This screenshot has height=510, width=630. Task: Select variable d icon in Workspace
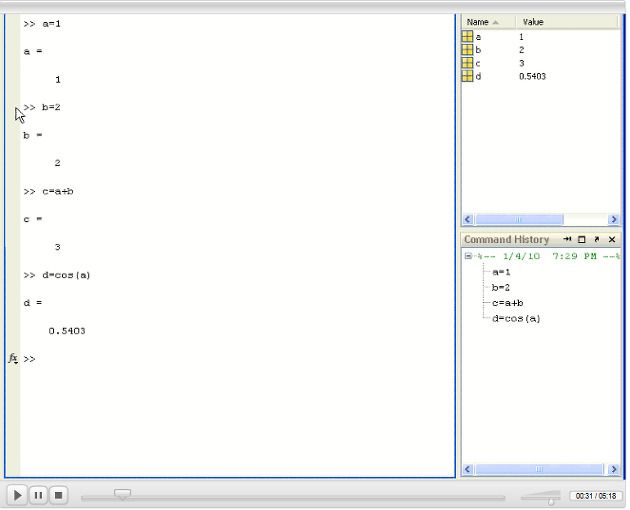tap(467, 76)
